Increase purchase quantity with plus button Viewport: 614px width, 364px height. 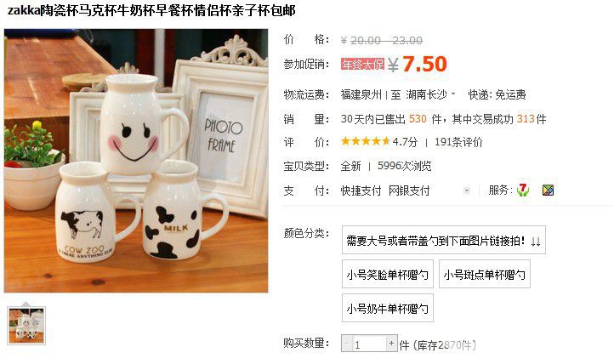[x=391, y=344]
